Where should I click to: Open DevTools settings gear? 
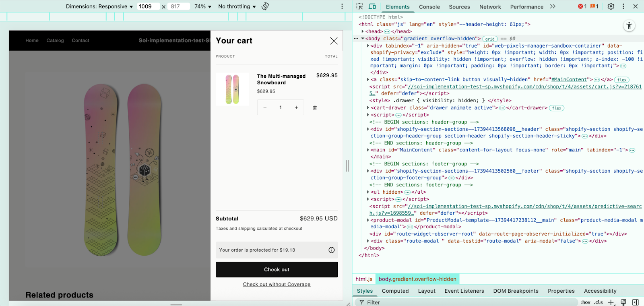click(611, 6)
